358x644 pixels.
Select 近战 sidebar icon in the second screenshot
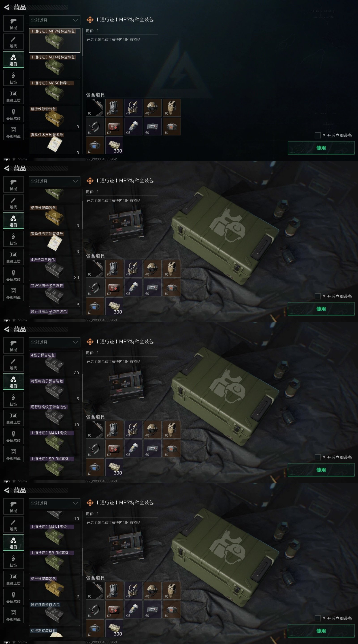coord(13,203)
